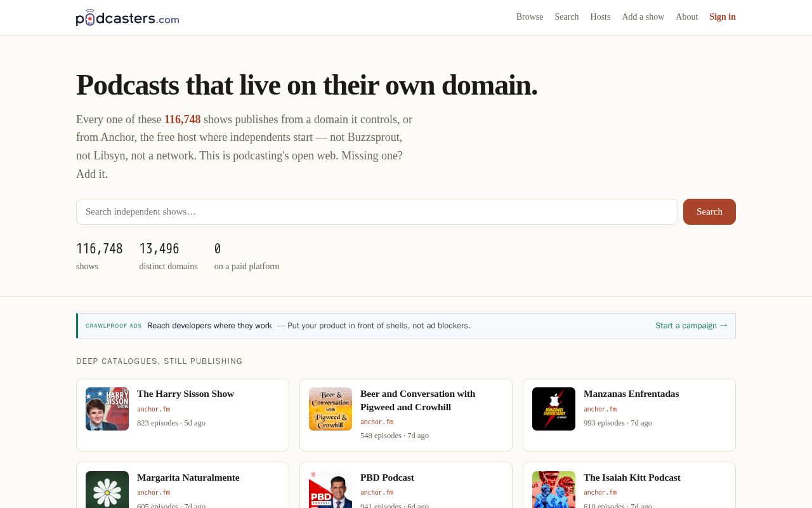Viewport: 812px width, 508px height.
Task: Open Margarita Naturalmente show title
Action: pos(188,478)
